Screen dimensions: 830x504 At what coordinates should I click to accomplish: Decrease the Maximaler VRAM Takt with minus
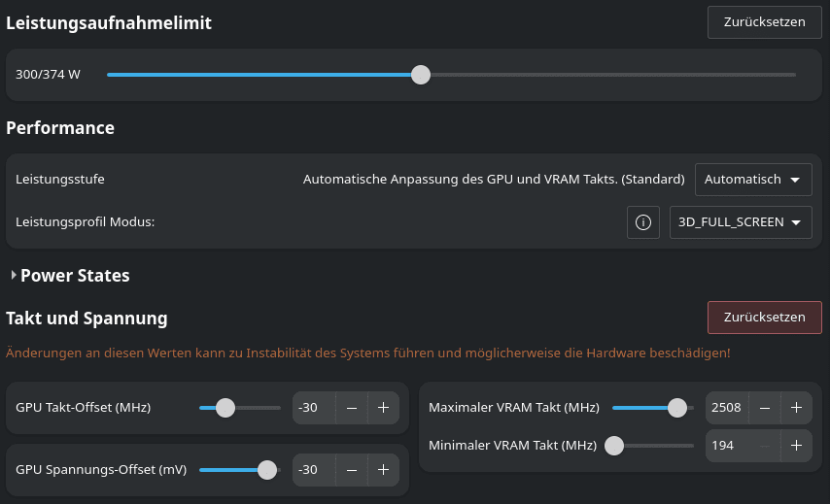764,408
